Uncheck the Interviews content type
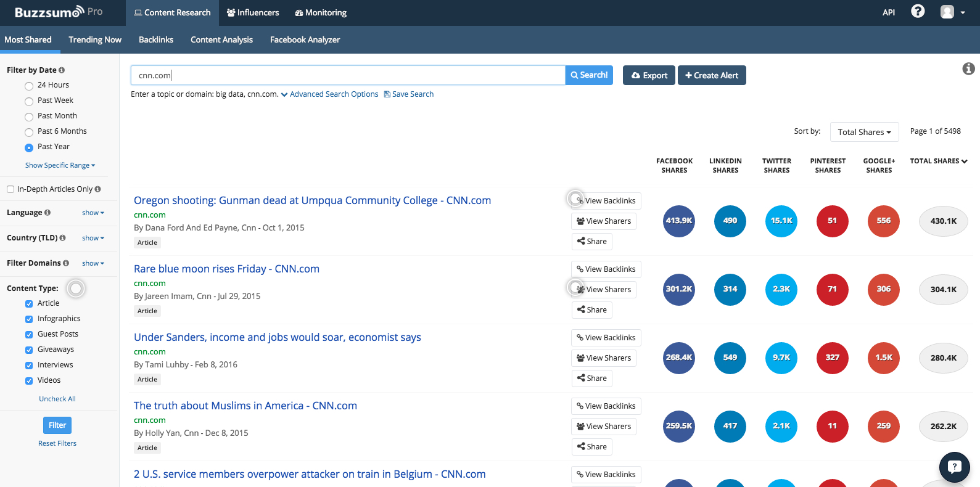The height and width of the screenshot is (487, 980). click(x=29, y=365)
